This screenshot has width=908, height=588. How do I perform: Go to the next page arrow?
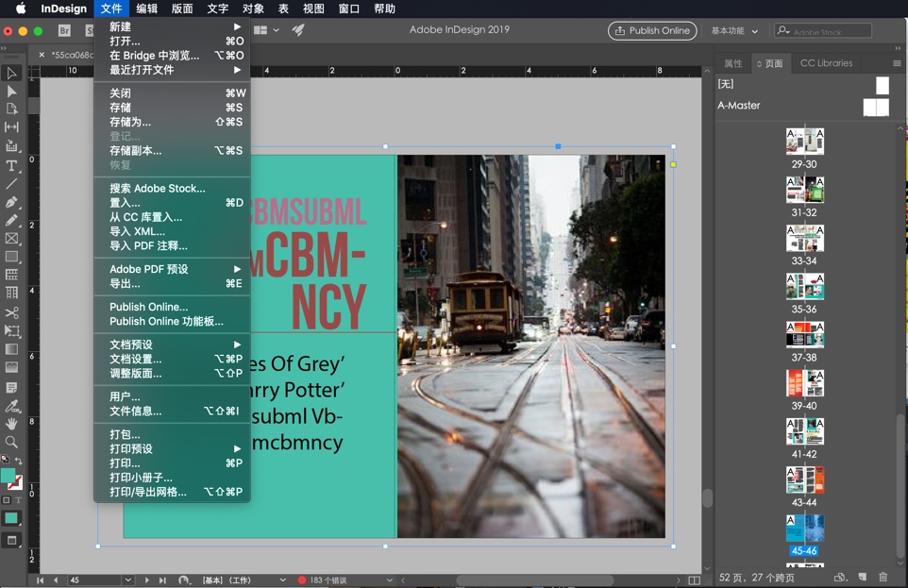click(146, 580)
